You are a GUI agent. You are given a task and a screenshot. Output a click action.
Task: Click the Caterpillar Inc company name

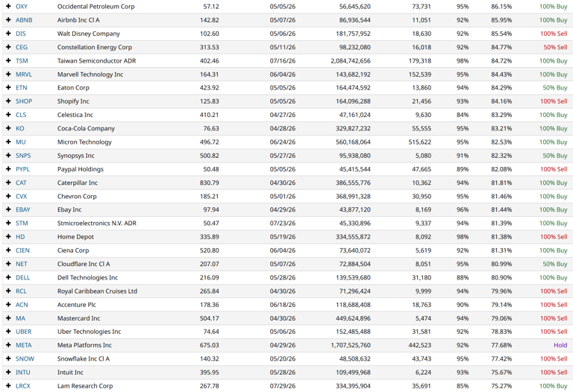point(77,183)
